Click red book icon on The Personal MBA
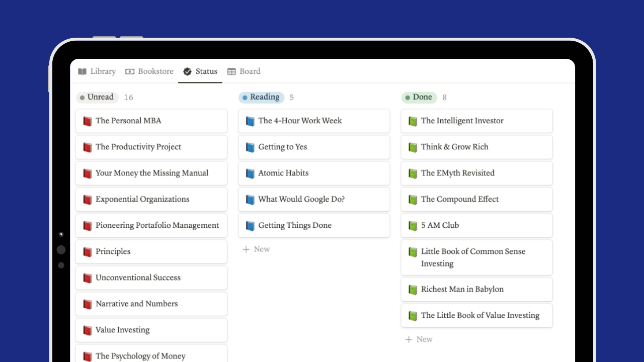 click(x=88, y=121)
